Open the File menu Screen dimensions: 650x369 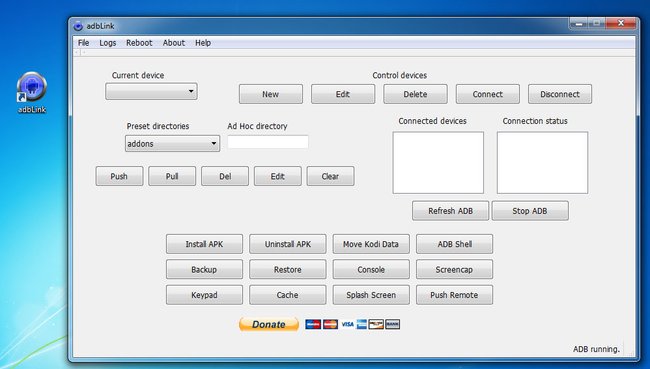point(83,43)
